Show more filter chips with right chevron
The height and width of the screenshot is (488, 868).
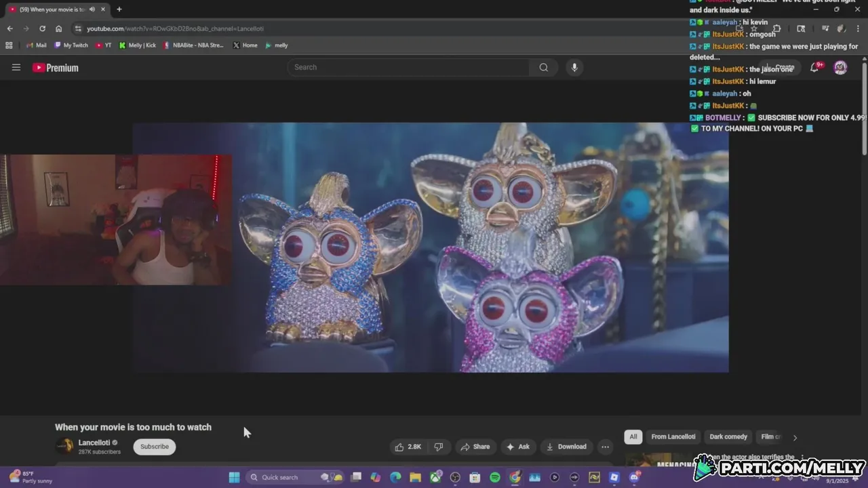(795, 437)
